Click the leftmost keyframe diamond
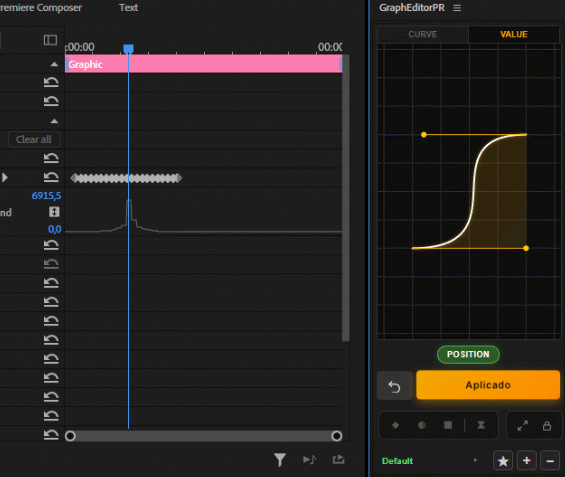This screenshot has height=477, width=565. point(74,178)
